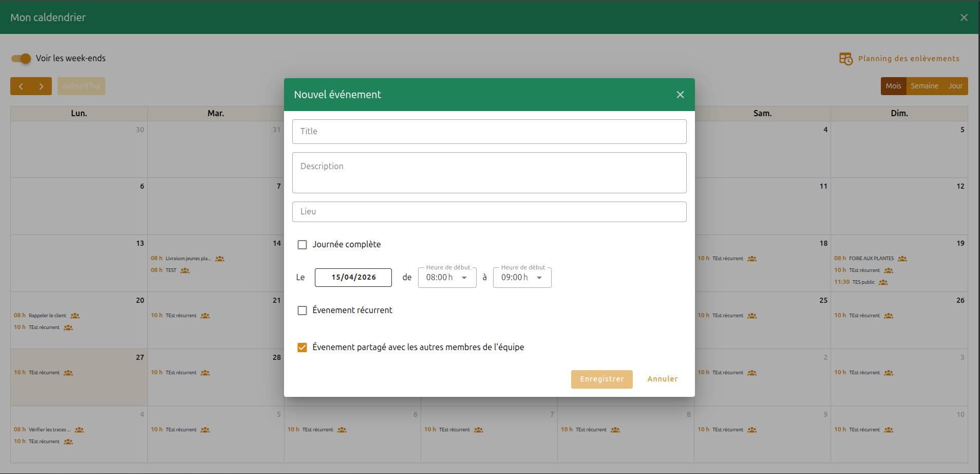Select day number 12 on Sunday
980x474 pixels.
point(960,186)
